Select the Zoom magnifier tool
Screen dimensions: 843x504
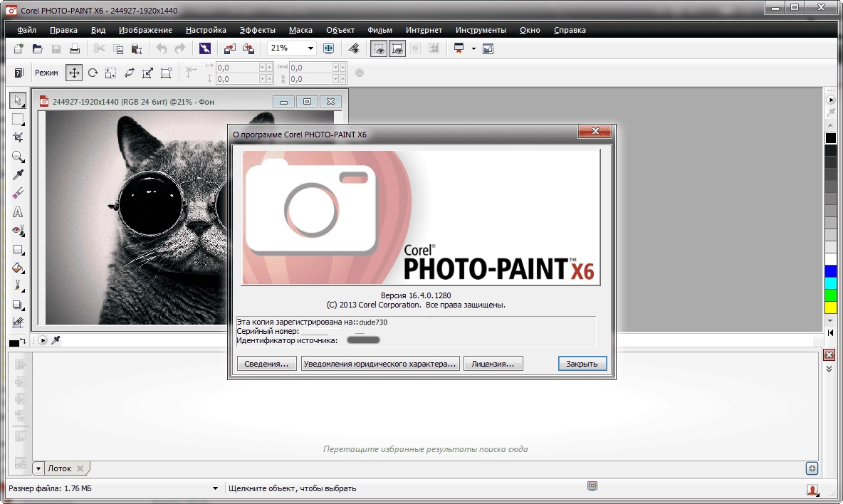[18, 157]
